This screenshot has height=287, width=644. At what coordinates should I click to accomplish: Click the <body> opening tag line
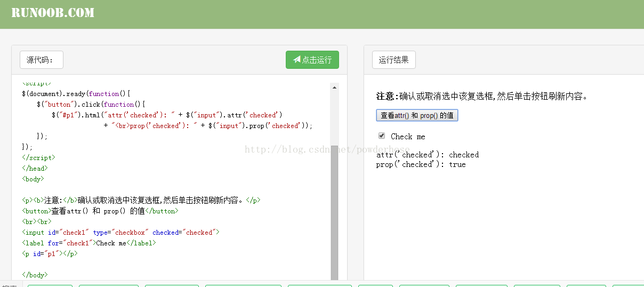[33, 179]
